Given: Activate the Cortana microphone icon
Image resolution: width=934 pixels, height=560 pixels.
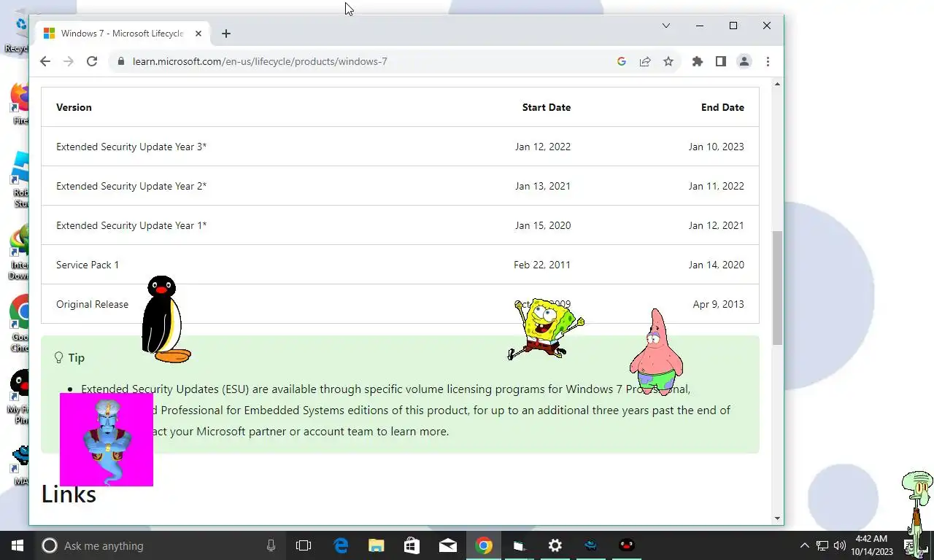Looking at the screenshot, I should (x=271, y=545).
